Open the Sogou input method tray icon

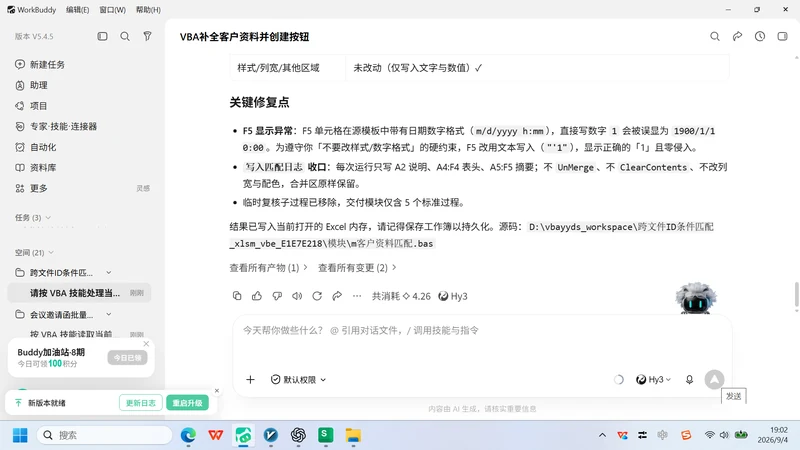tap(686, 435)
